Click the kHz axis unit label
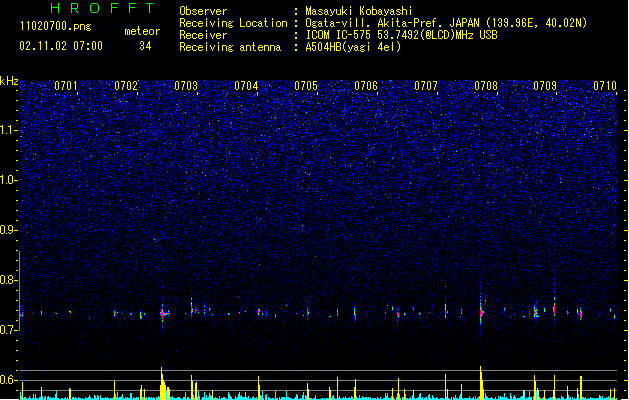The image size is (629, 400). 9,81
